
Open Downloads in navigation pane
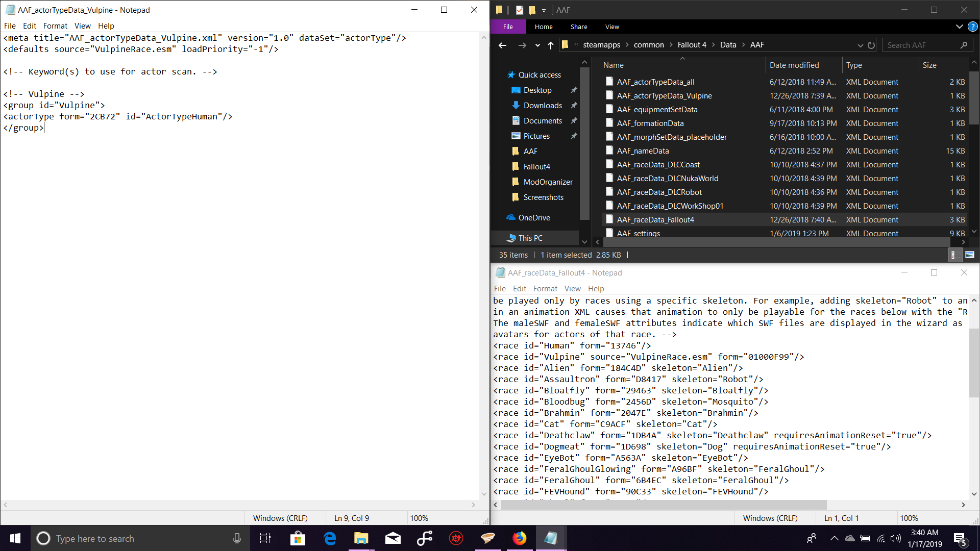pyautogui.click(x=543, y=105)
